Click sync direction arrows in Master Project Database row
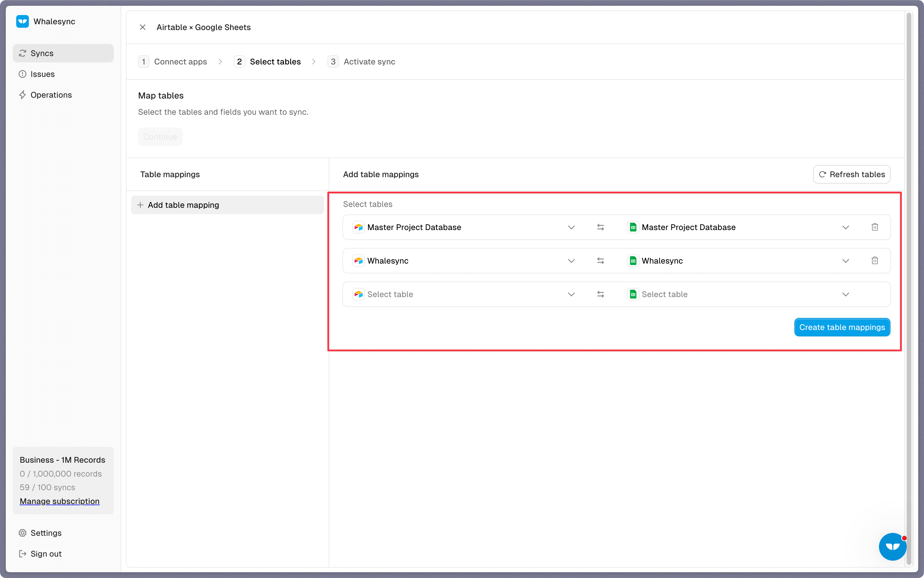The width and height of the screenshot is (924, 578). pyautogui.click(x=601, y=227)
